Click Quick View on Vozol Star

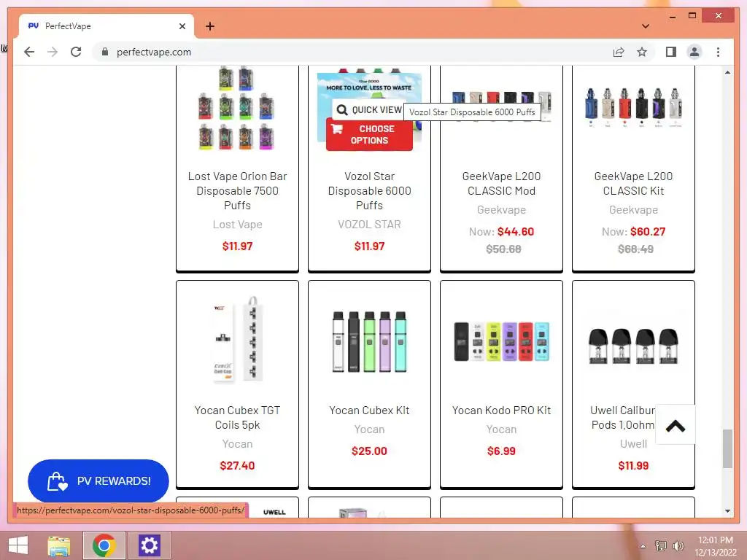[x=369, y=110]
